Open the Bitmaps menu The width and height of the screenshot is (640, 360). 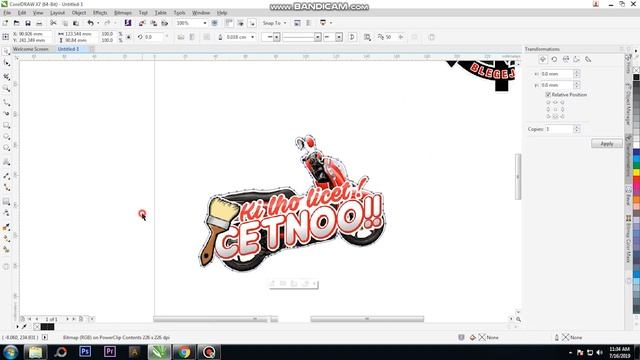pos(123,13)
